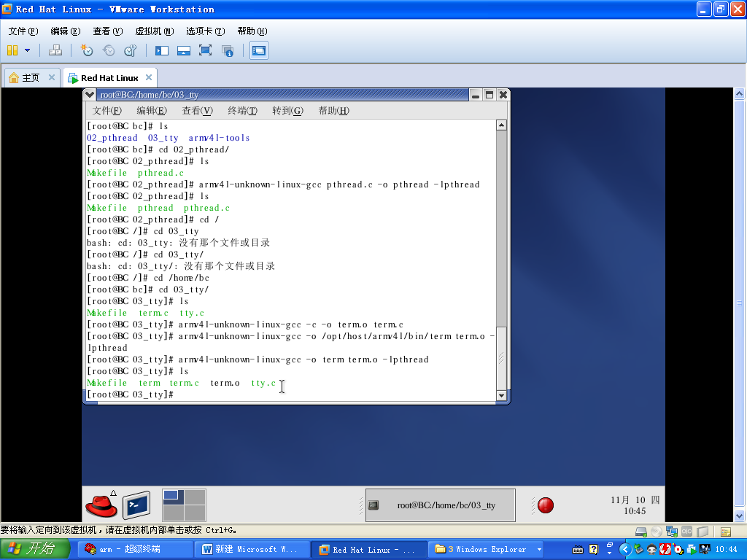Open the VMware 文件(F) menu

pos(23,31)
